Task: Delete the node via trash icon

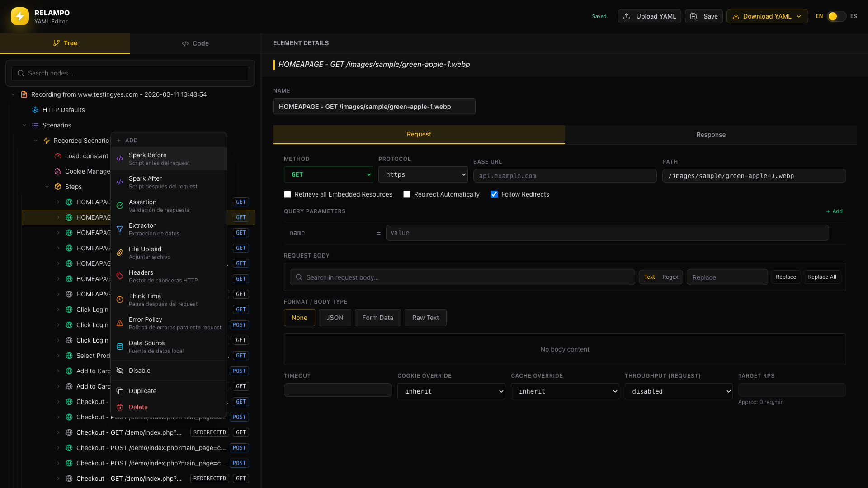Action: click(x=138, y=407)
